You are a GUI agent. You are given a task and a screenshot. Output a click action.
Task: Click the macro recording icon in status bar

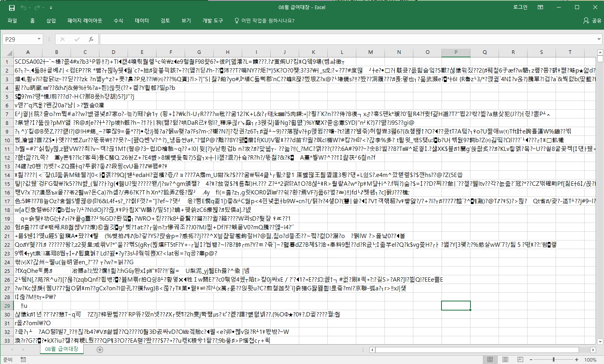(23, 360)
